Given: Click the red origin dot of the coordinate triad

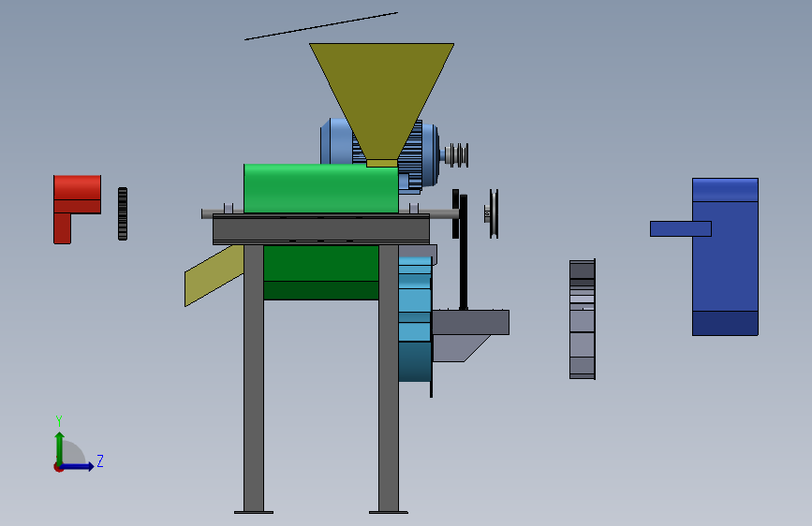Looking at the screenshot, I should coord(58,467).
